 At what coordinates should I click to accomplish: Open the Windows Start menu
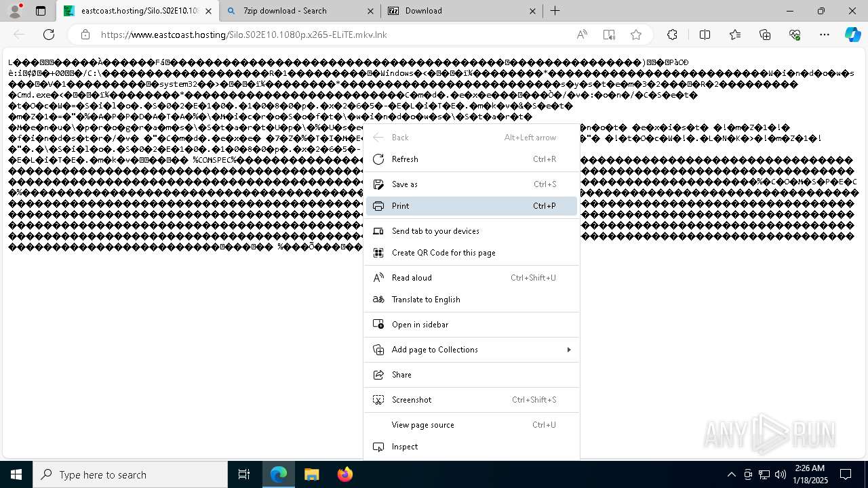coord(16,474)
